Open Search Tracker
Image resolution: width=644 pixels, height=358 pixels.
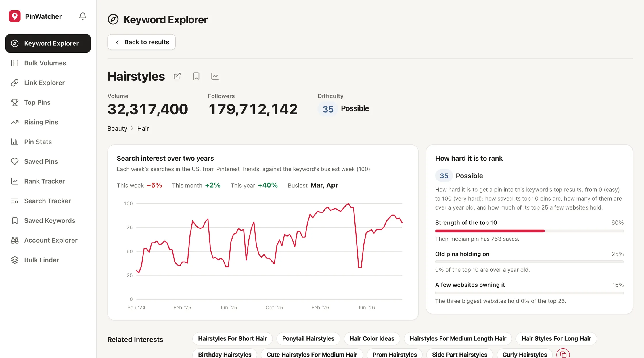48,201
